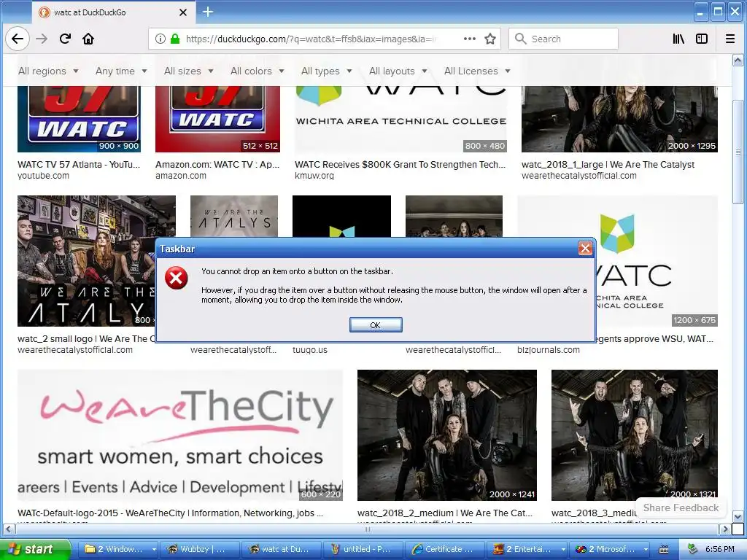Toggle the sidebars icon
Viewport: 747px width, 560px height.
702,39
